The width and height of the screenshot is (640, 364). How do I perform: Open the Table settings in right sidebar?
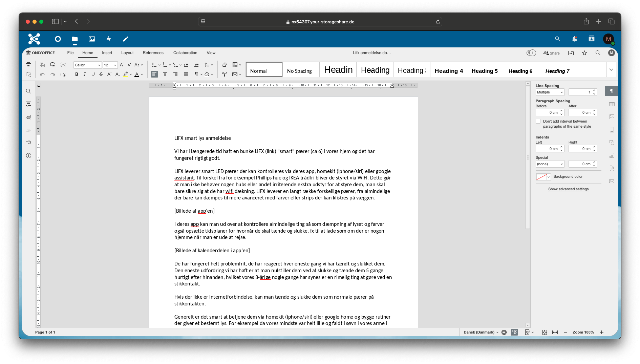click(x=612, y=104)
